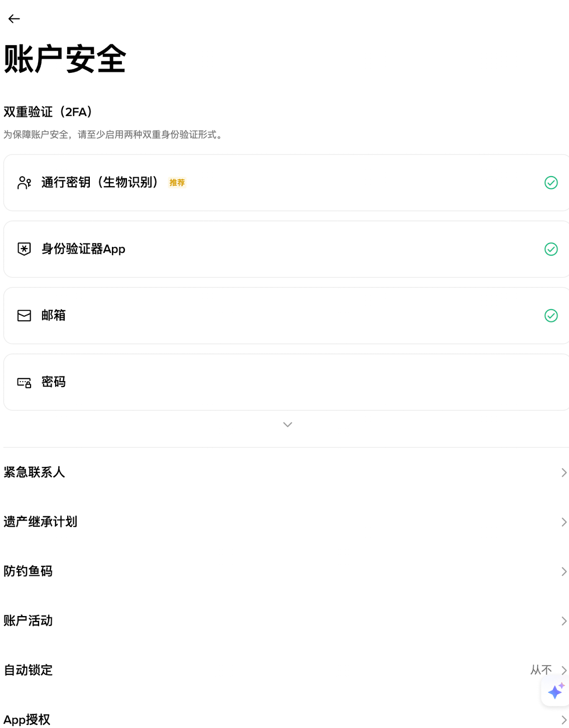Expand the 2FA list with the down chevron
The image size is (569, 728).
click(287, 424)
